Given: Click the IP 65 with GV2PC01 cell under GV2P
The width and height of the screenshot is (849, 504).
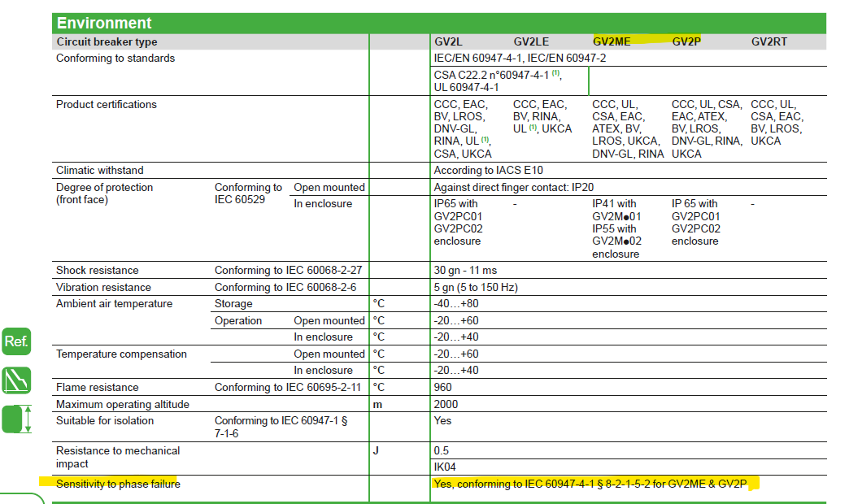Looking at the screenshot, I should [x=696, y=223].
